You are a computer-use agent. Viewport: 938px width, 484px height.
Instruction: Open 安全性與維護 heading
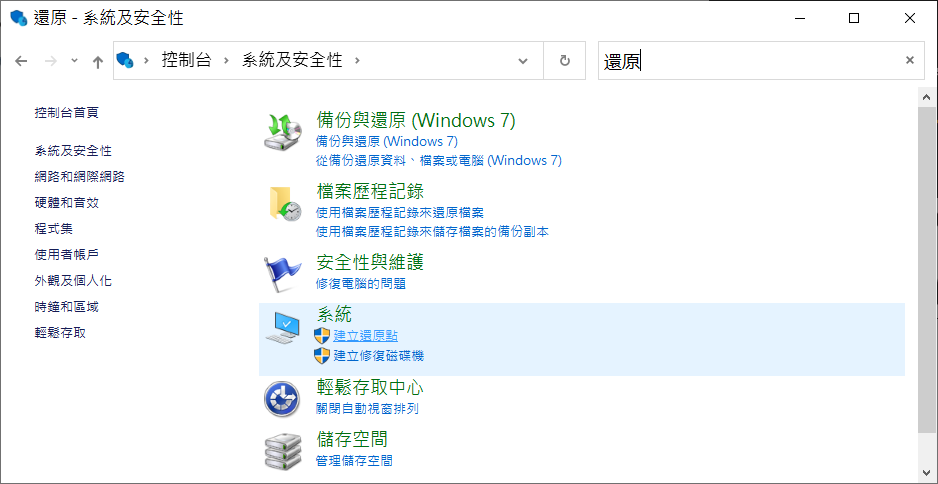point(370,262)
